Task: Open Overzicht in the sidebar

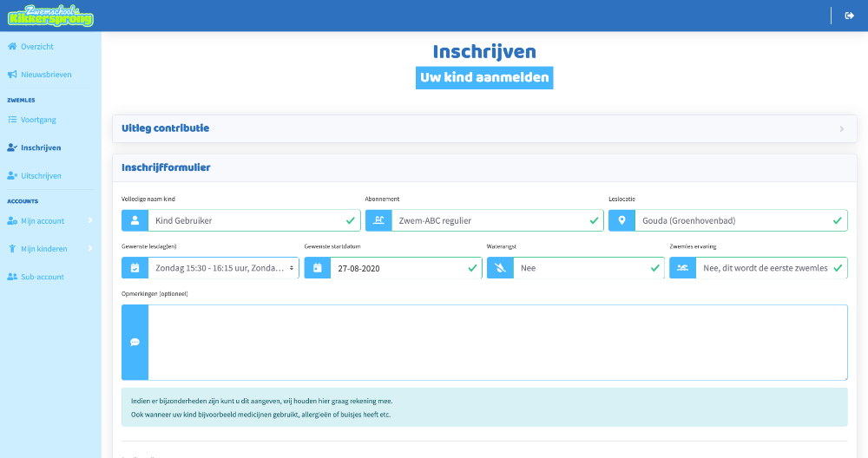Action: [x=36, y=46]
